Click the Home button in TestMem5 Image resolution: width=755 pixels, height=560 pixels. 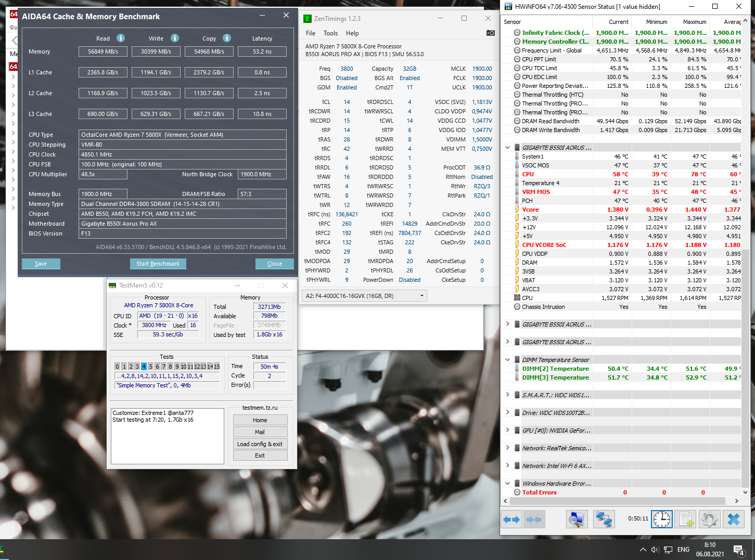(x=260, y=420)
